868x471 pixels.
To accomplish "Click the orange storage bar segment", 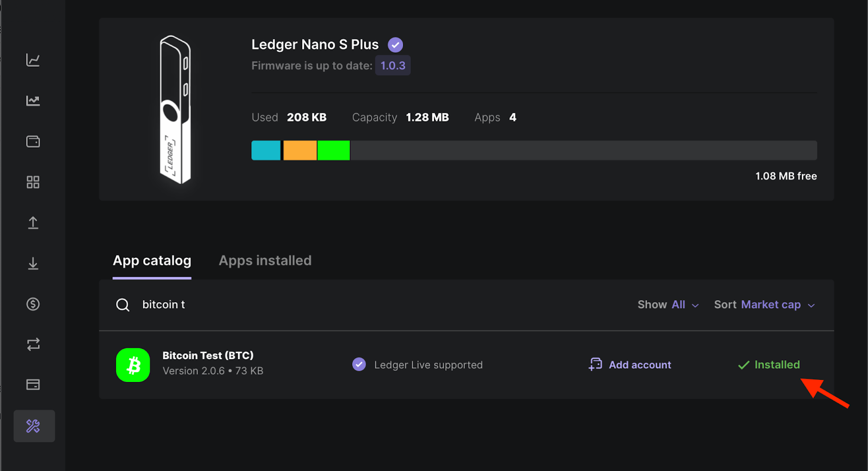I will click(300, 150).
